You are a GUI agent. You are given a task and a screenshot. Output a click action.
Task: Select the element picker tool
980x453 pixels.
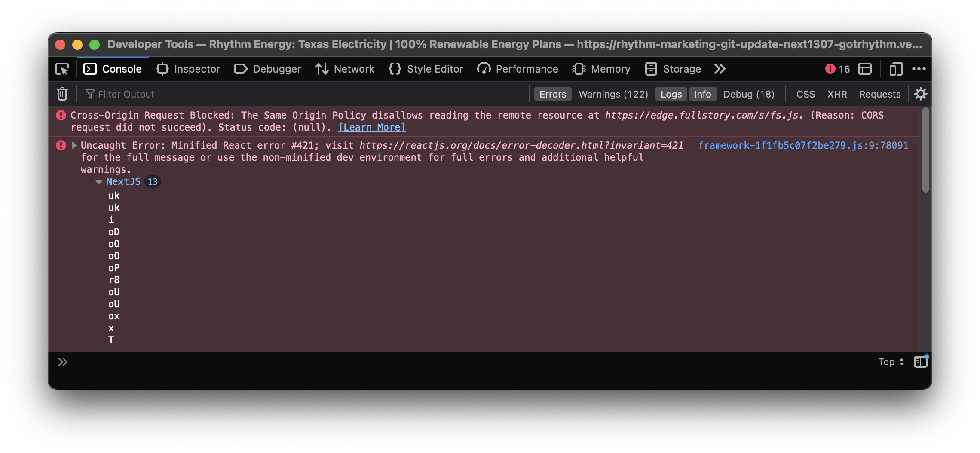coord(61,69)
